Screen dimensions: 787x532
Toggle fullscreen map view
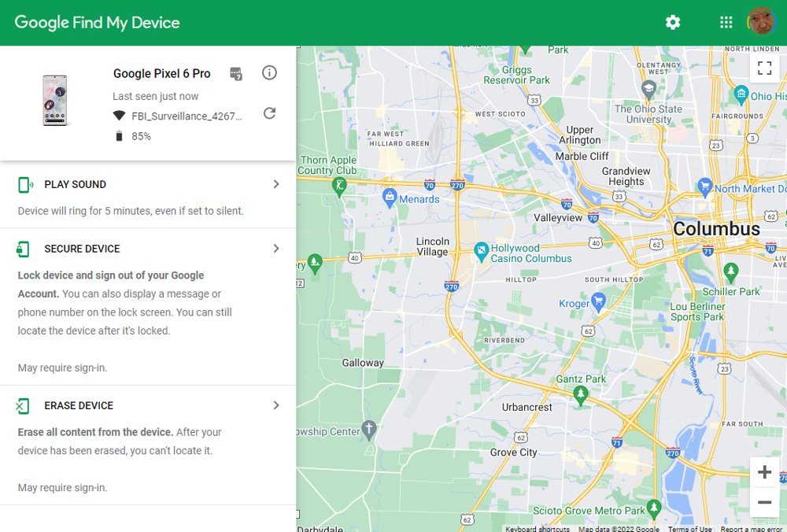tap(764, 68)
